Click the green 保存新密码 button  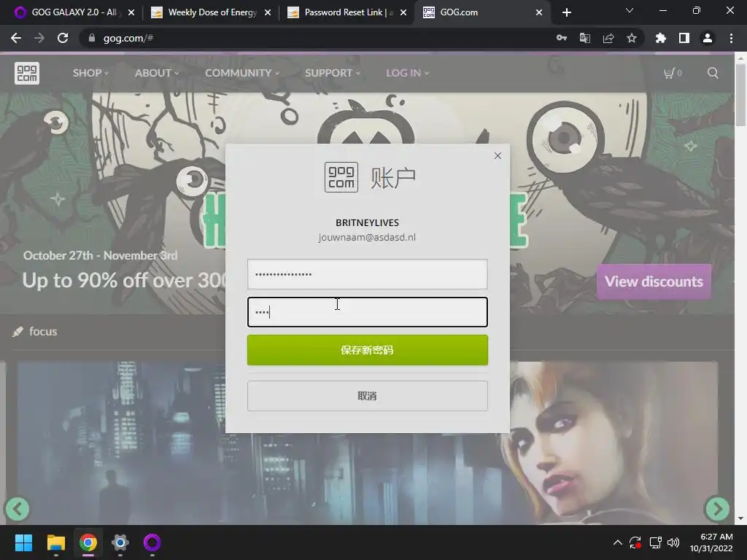coord(368,350)
